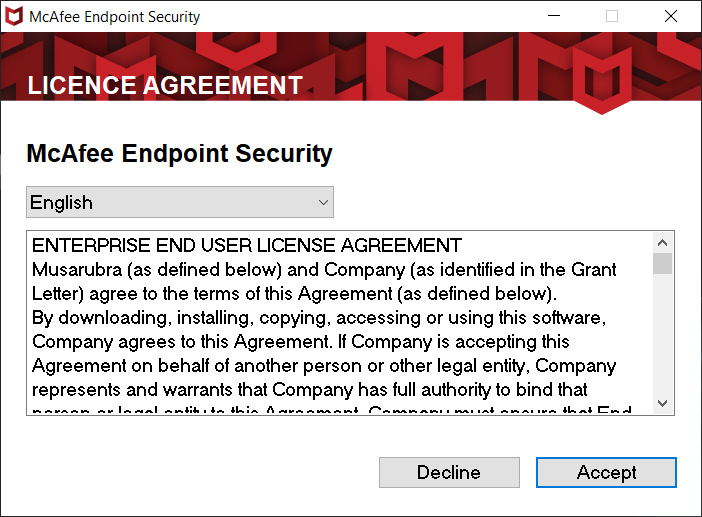Screen dimensions: 702x517
Task: Click the scroll-up arrow of licence text
Action: coord(663,243)
